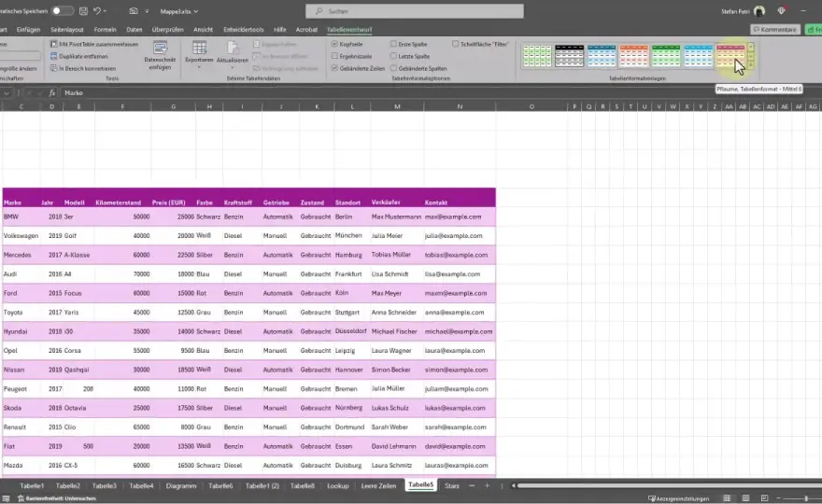Toggle the Kopfzeile checkbox
822x504 pixels.
tap(334, 44)
